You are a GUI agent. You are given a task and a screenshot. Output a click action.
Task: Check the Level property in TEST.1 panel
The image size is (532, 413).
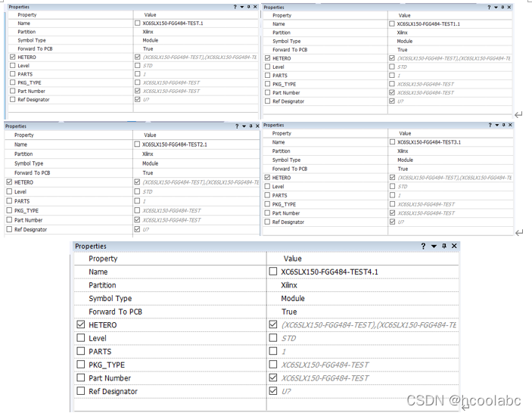[x=13, y=66]
